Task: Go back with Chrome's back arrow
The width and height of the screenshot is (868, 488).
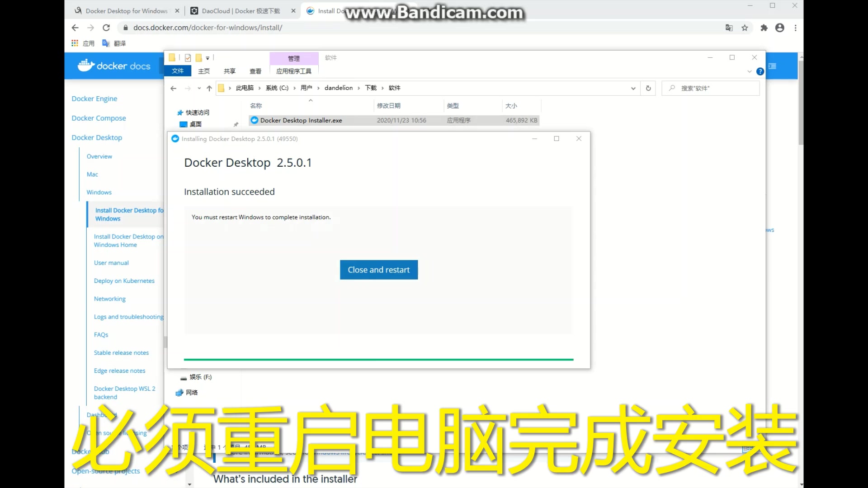Action: pyautogui.click(x=75, y=28)
